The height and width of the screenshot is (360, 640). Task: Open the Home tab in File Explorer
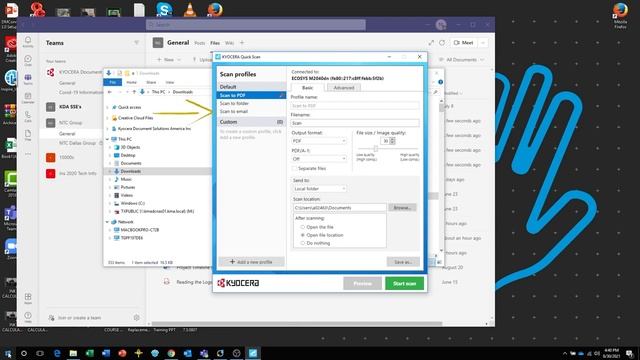click(x=131, y=82)
